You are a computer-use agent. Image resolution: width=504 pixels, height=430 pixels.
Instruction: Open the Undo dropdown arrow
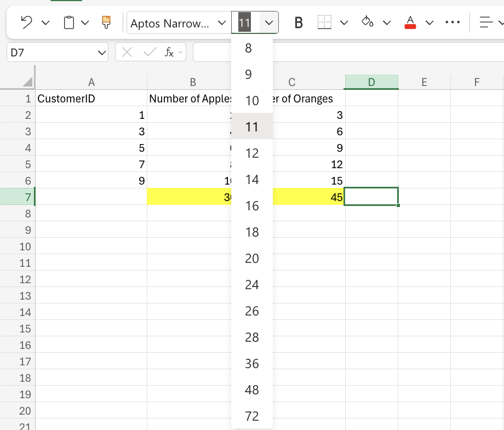(x=45, y=22)
